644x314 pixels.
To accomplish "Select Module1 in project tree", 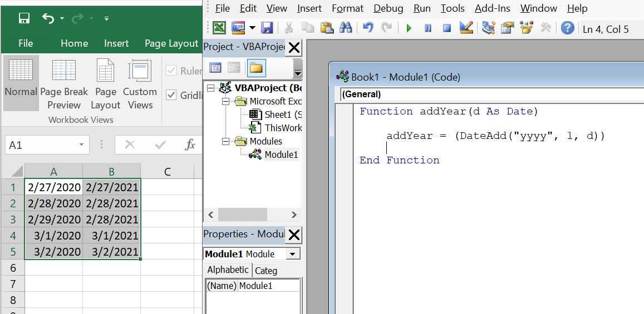I will click(x=281, y=154).
